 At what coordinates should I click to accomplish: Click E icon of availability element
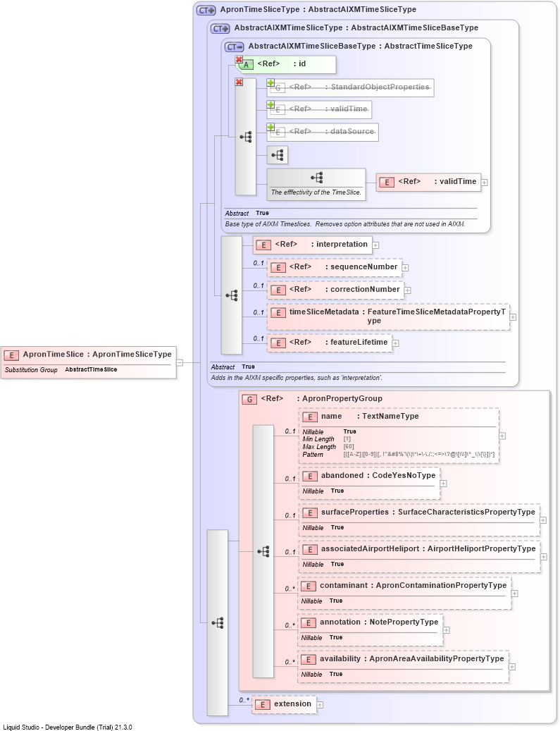coord(309,660)
